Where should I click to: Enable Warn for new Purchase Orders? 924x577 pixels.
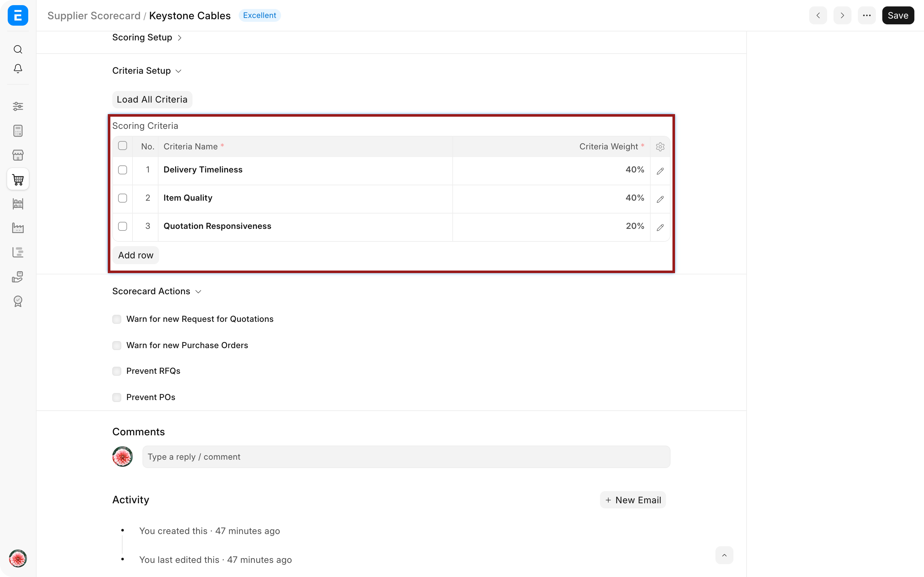pyautogui.click(x=117, y=345)
